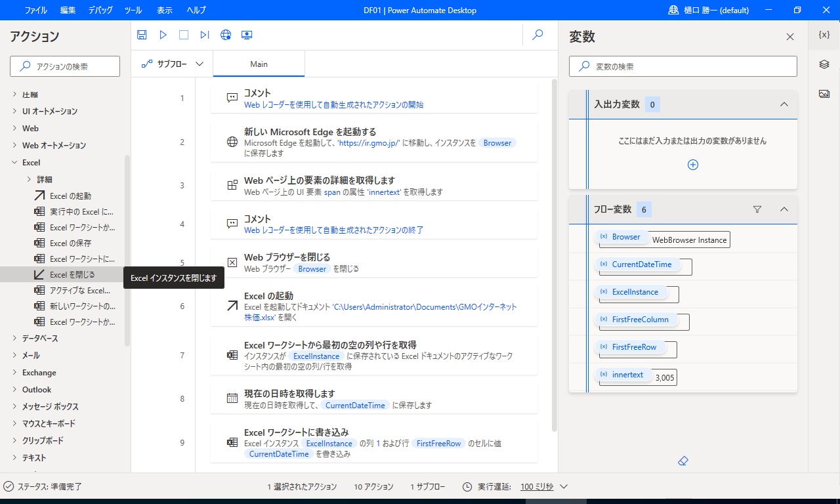This screenshot has width=840, height=504.
Task: Expand the Outlook action group
Action: pyautogui.click(x=14, y=389)
